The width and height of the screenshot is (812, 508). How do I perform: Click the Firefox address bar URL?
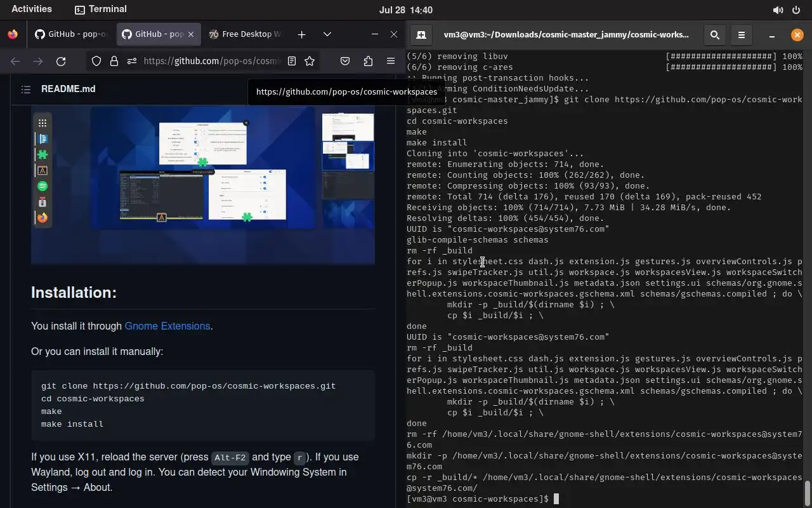pyautogui.click(x=213, y=61)
